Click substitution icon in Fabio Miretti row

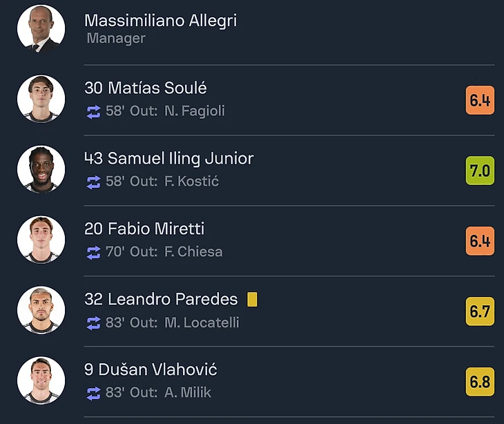[93, 253]
